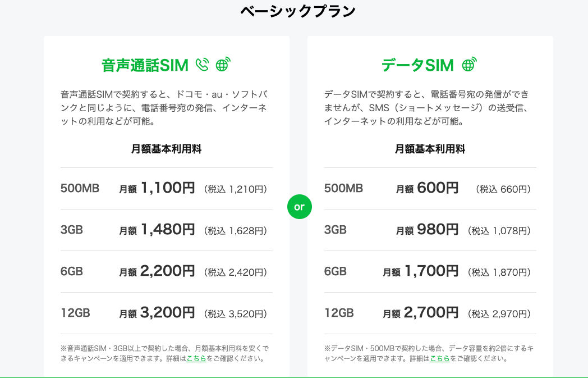Click 月額基本利用料 heading in the 音声通話SIM card
The height and width of the screenshot is (378, 588).
166,149
